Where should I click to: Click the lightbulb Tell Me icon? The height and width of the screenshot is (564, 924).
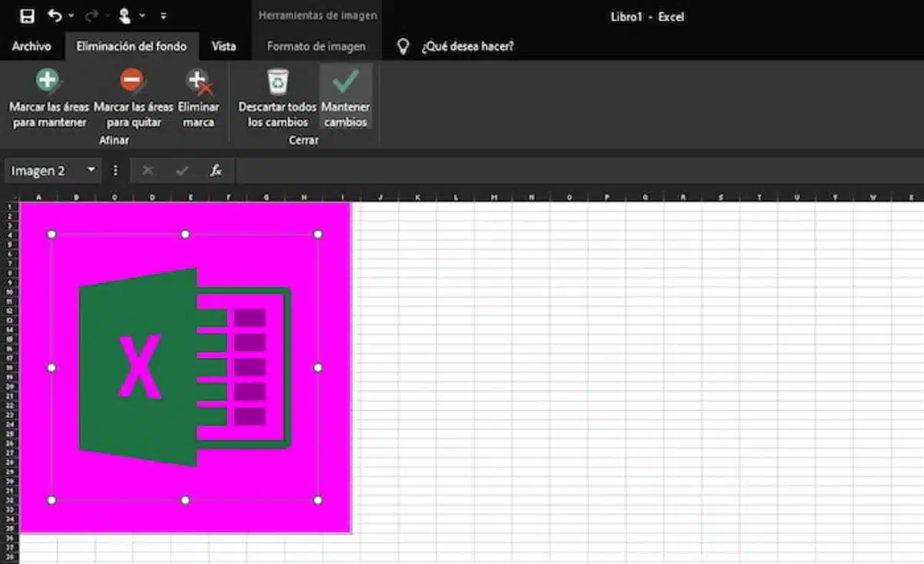pos(403,45)
